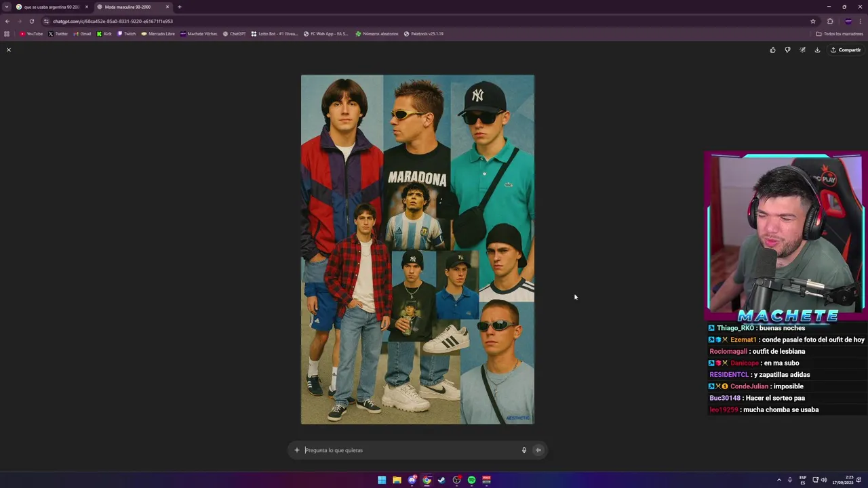The width and height of the screenshot is (868, 488).
Task: Open Steam from the taskbar
Action: (x=441, y=480)
